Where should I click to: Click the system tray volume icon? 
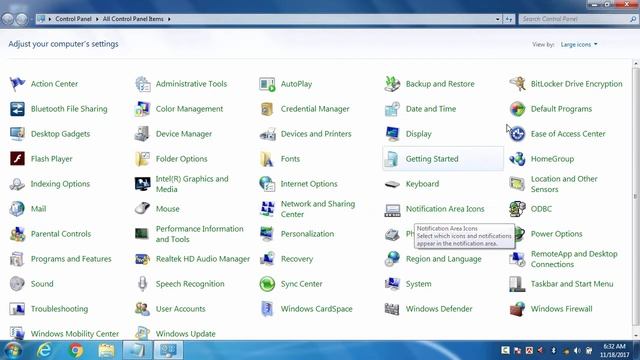(x=577, y=351)
